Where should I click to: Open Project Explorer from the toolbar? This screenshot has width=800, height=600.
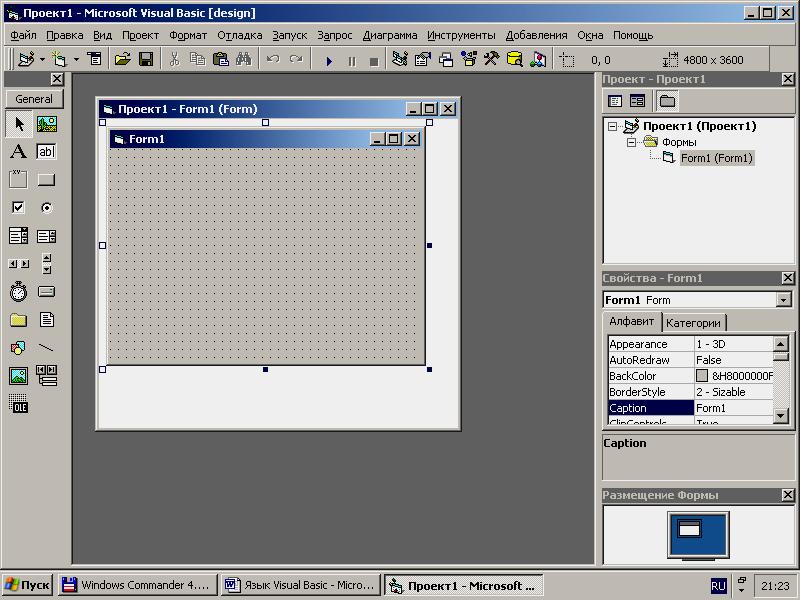pos(400,60)
